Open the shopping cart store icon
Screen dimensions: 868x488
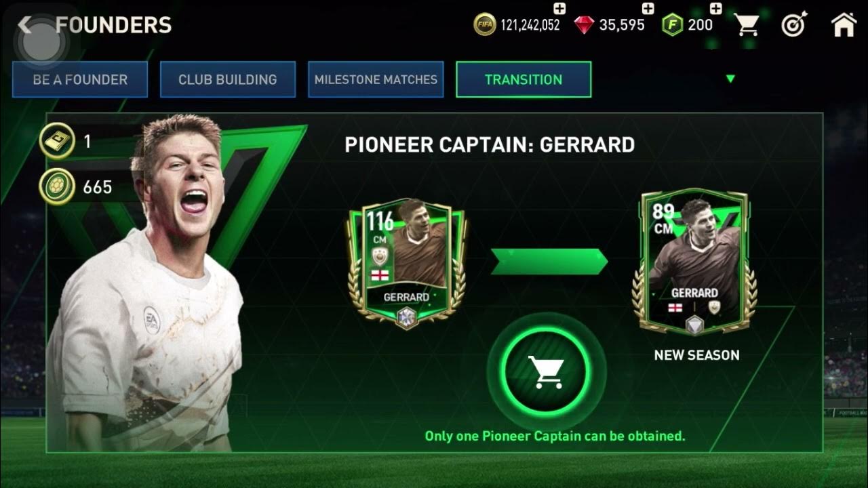747,26
